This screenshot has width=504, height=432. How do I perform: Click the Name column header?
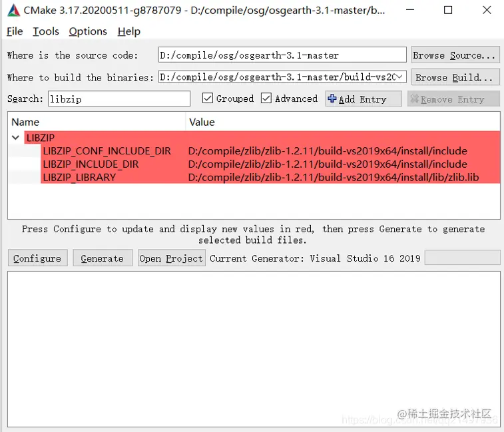pos(97,122)
